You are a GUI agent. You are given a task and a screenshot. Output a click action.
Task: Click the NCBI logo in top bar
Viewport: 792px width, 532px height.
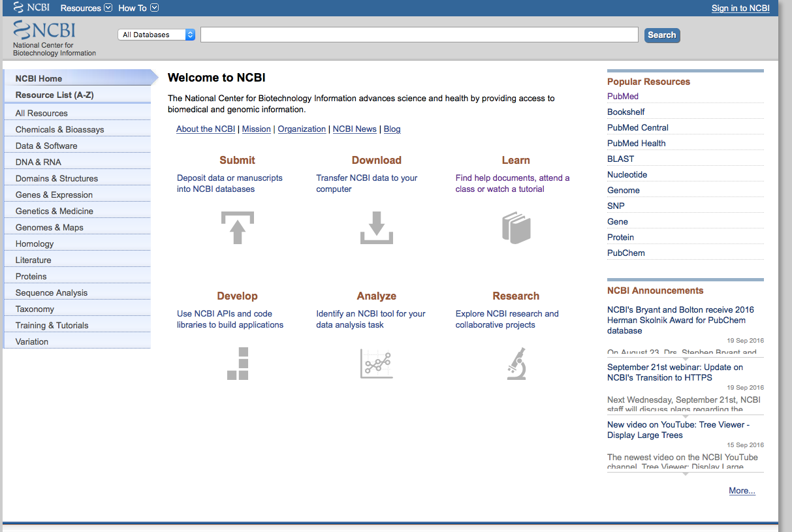pyautogui.click(x=31, y=8)
